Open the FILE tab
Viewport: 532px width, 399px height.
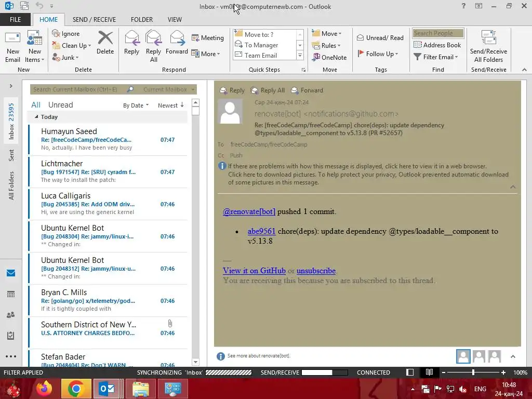pyautogui.click(x=15, y=19)
